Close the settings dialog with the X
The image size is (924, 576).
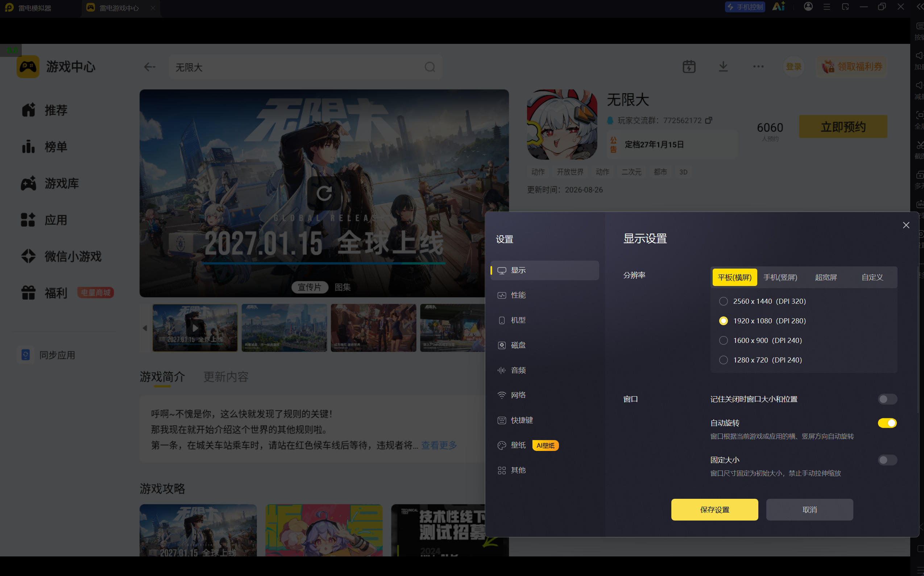(x=906, y=225)
